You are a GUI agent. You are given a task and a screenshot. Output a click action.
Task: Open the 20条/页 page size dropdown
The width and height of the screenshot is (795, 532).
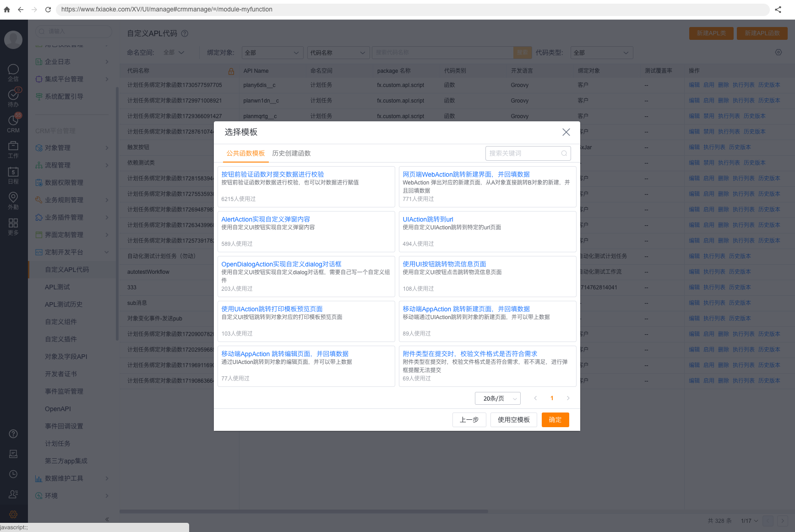coord(497,398)
